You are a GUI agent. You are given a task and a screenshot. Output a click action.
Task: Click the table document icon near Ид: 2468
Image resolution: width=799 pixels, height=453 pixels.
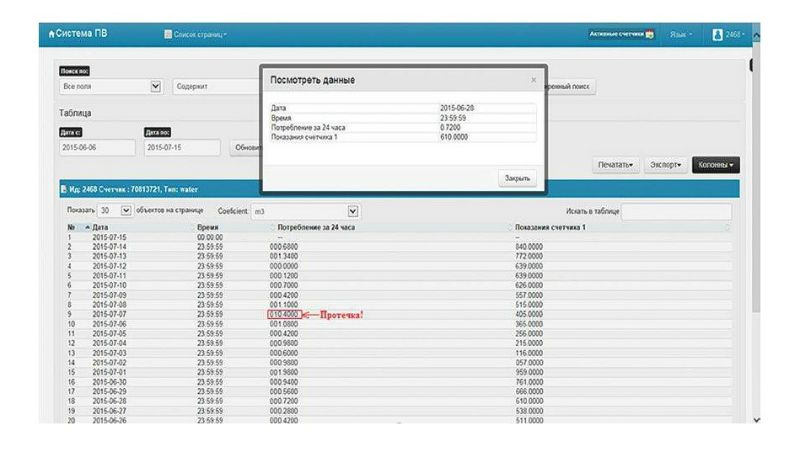click(64, 188)
